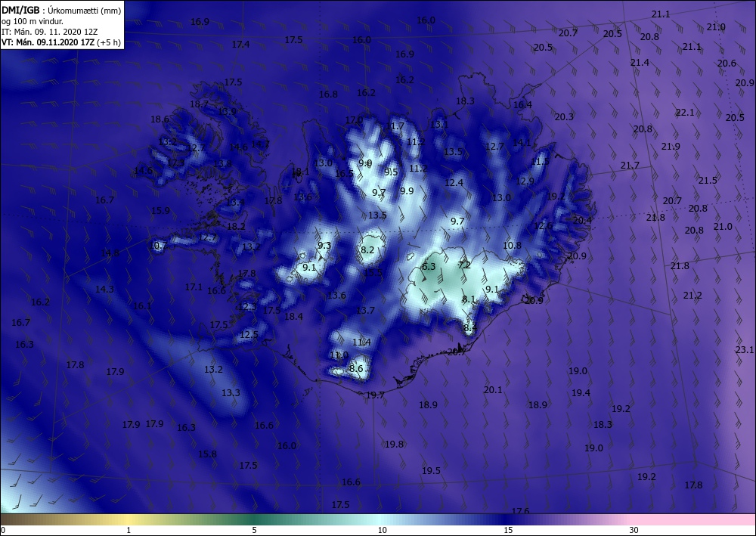Click the value 20.3 on the map

tap(564, 116)
